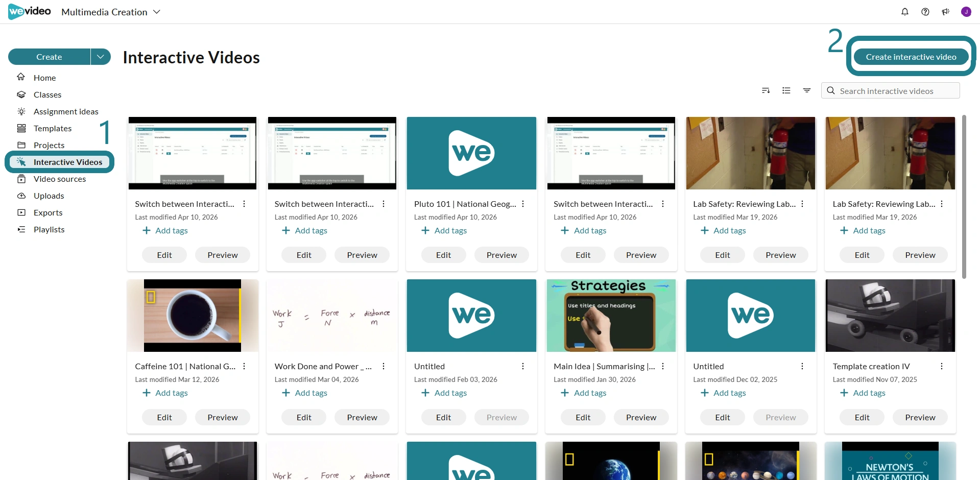Open the Main Idea Strategies thumbnail
The width and height of the screenshot is (980, 480).
click(611, 315)
